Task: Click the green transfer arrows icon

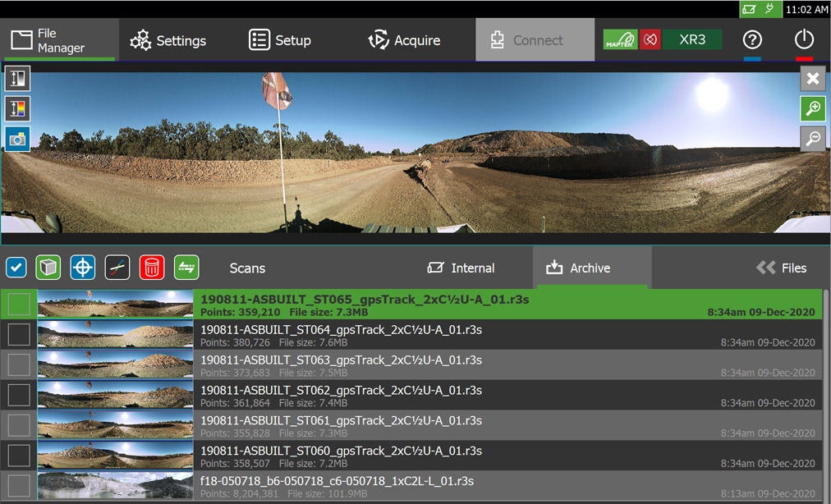Action: pos(186,268)
